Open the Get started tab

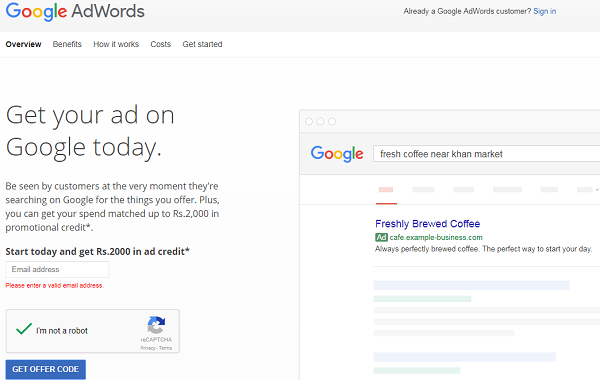click(x=202, y=44)
